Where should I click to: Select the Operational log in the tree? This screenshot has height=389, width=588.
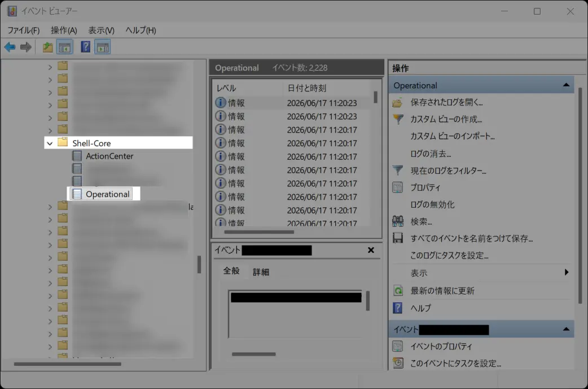(108, 194)
